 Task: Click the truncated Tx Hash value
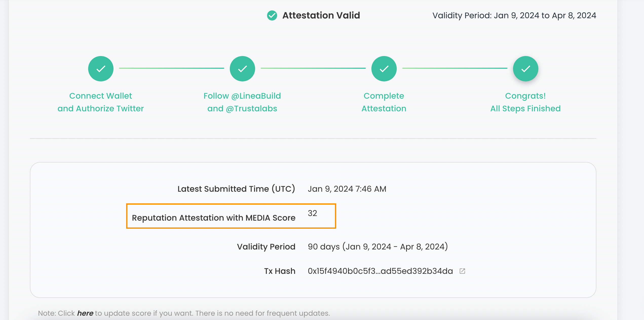[380, 271]
